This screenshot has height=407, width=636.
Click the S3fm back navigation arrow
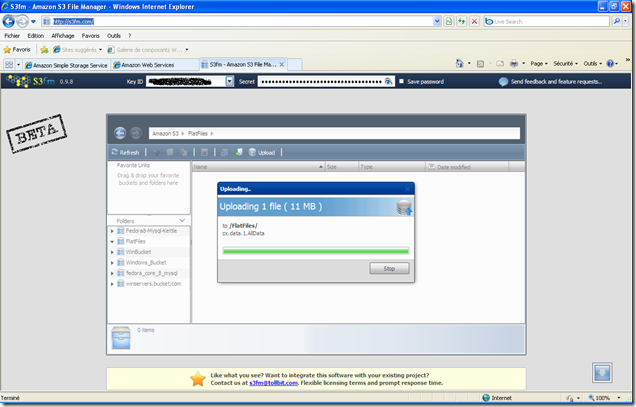point(120,133)
